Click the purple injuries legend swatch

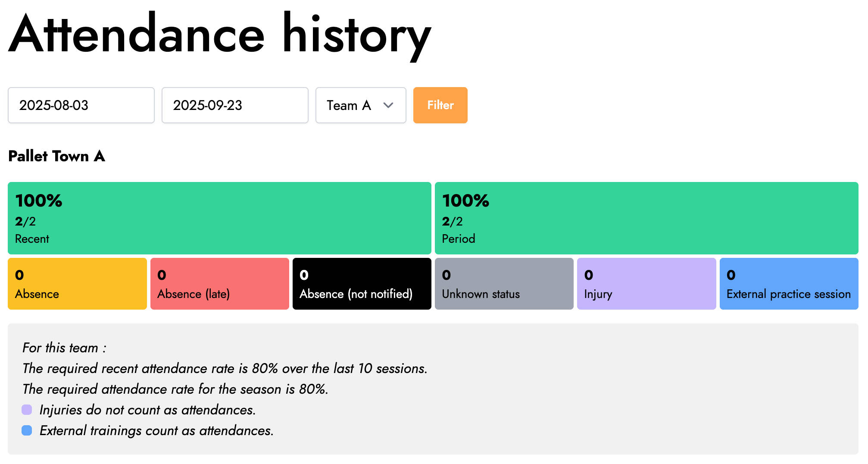click(x=27, y=410)
